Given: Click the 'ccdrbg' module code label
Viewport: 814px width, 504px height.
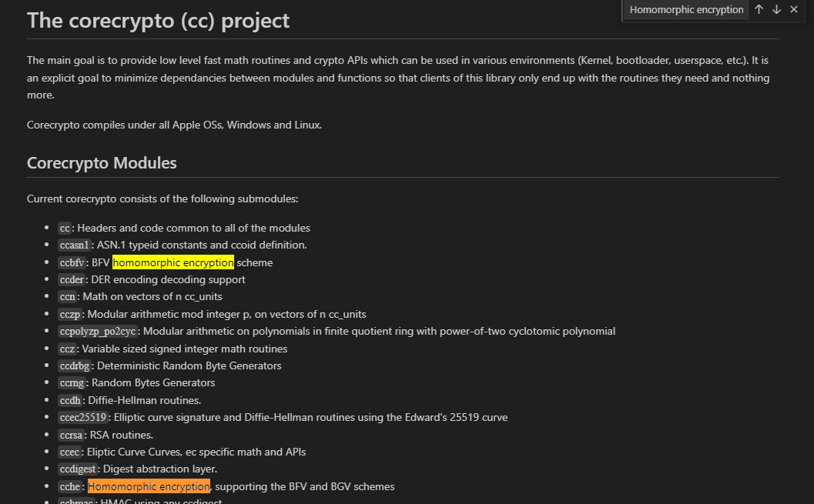Looking at the screenshot, I should [x=75, y=365].
